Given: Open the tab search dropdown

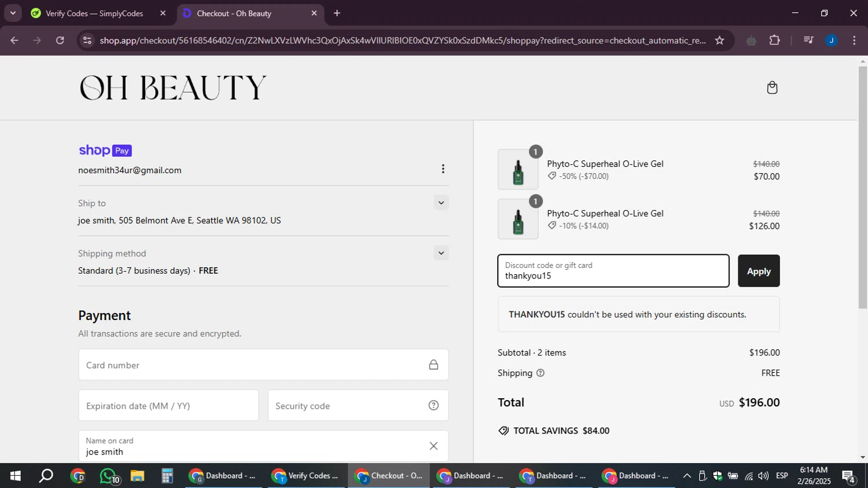Looking at the screenshot, I should 13,13.
